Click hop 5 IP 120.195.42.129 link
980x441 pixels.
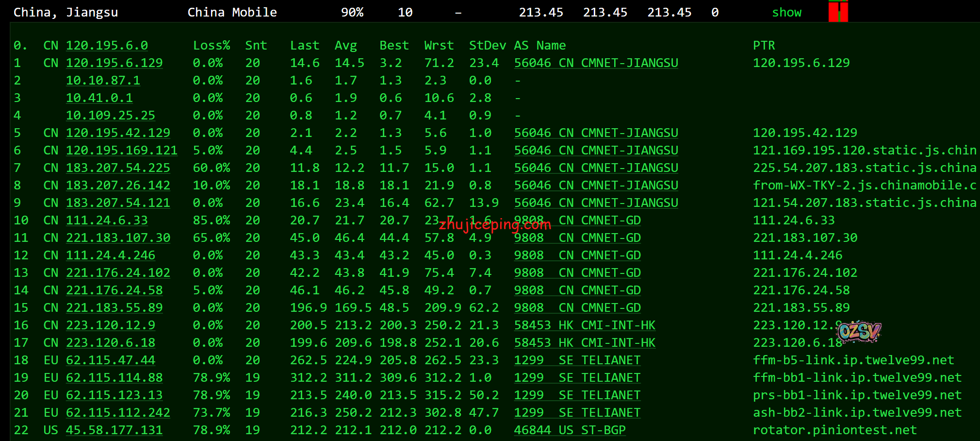(x=118, y=133)
